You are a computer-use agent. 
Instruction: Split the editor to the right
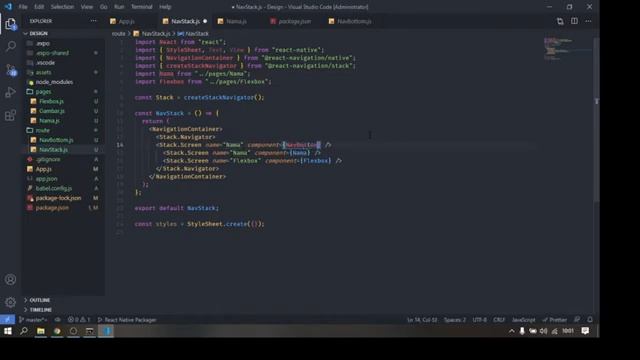574,21
